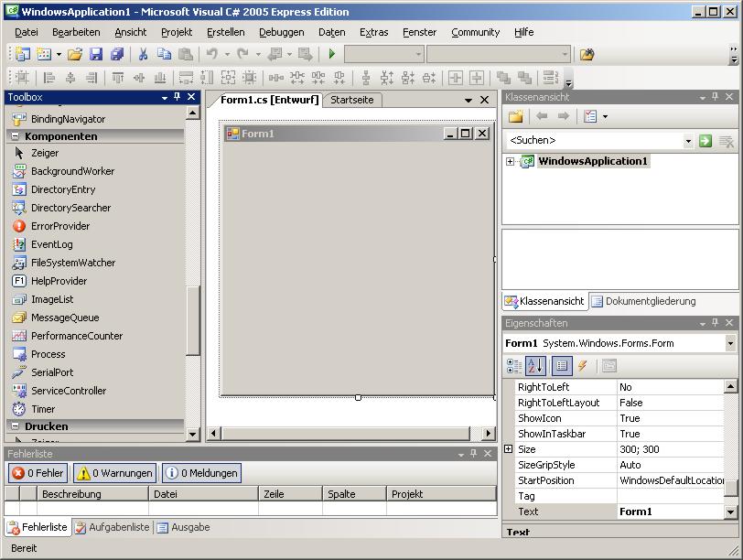Click the Copy icon in toolbar

tap(164, 54)
